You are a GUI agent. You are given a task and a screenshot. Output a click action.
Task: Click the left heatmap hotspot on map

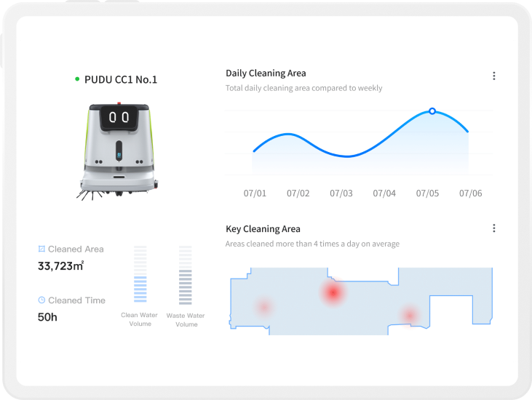point(263,307)
